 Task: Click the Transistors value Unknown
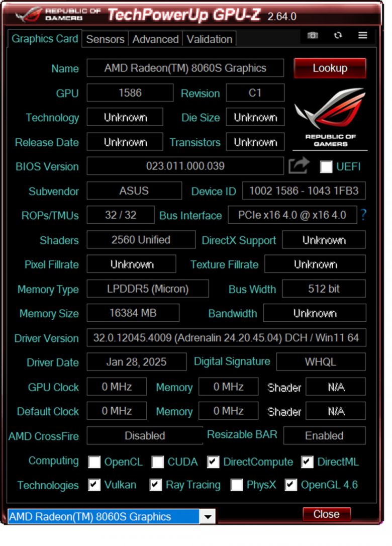(255, 142)
